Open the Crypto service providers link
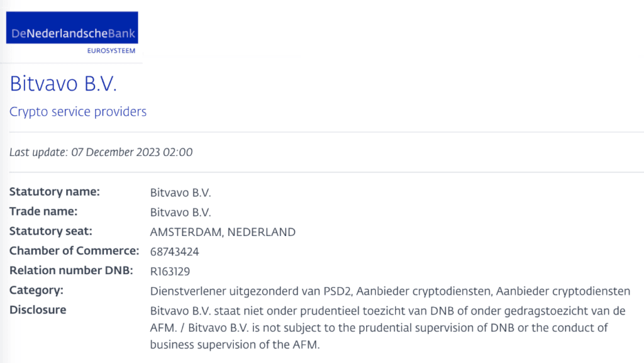Image resolution: width=644 pixels, height=363 pixels. tap(78, 112)
